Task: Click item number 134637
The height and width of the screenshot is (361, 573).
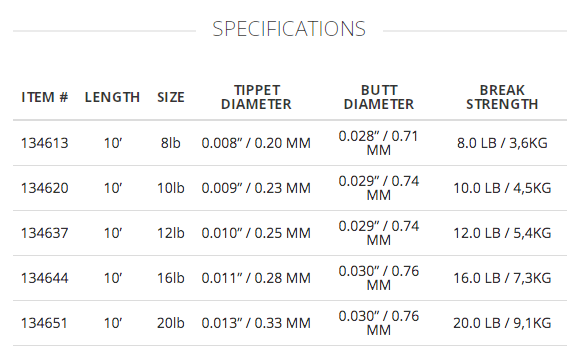Action: (x=45, y=233)
